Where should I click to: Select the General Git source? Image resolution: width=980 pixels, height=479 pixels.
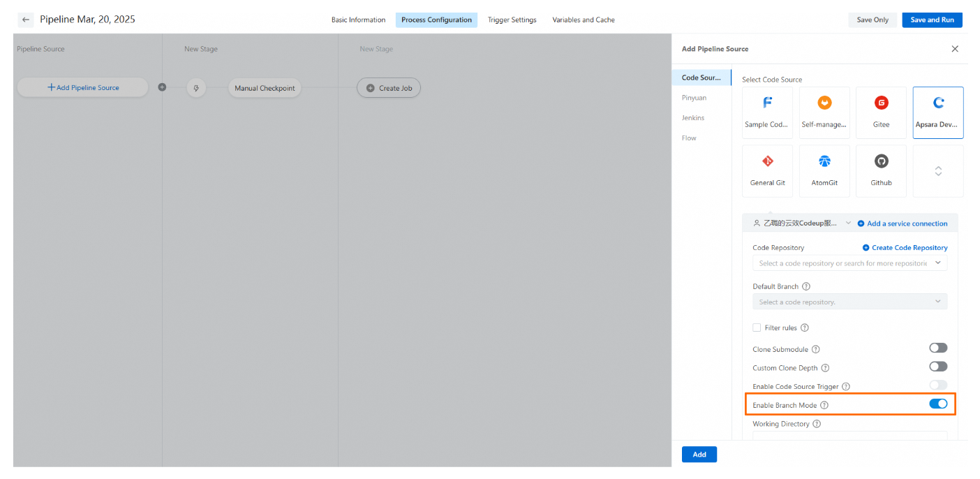[x=767, y=170]
